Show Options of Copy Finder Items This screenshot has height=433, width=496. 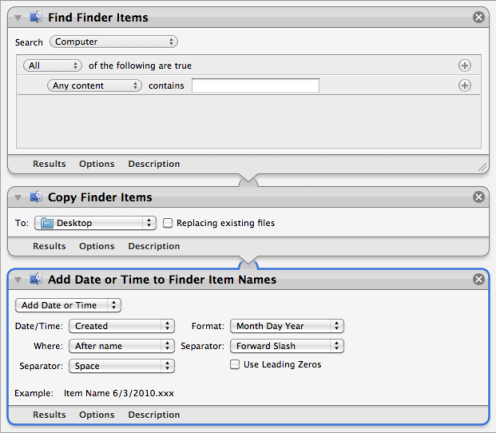[x=97, y=246]
